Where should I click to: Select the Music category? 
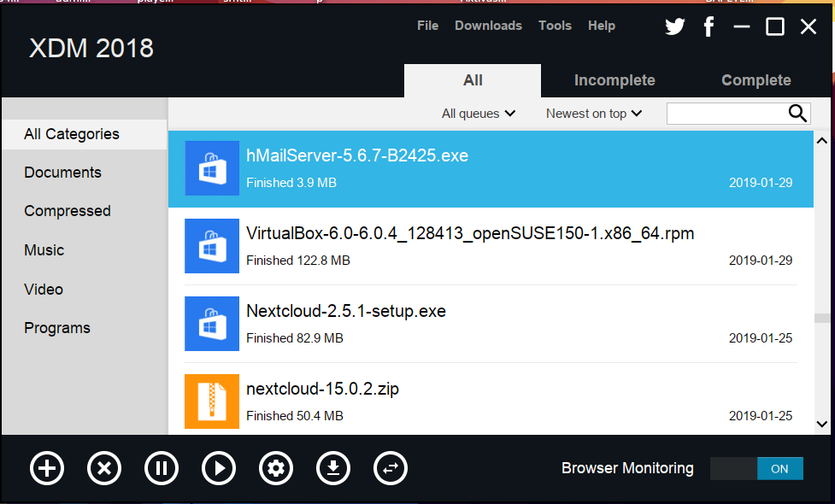click(x=44, y=250)
